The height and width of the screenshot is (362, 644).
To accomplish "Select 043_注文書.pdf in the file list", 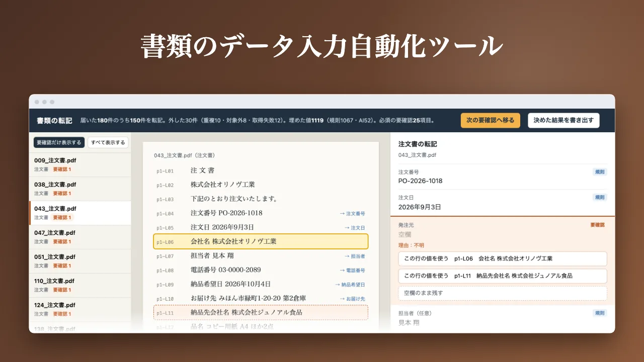I will (x=80, y=213).
